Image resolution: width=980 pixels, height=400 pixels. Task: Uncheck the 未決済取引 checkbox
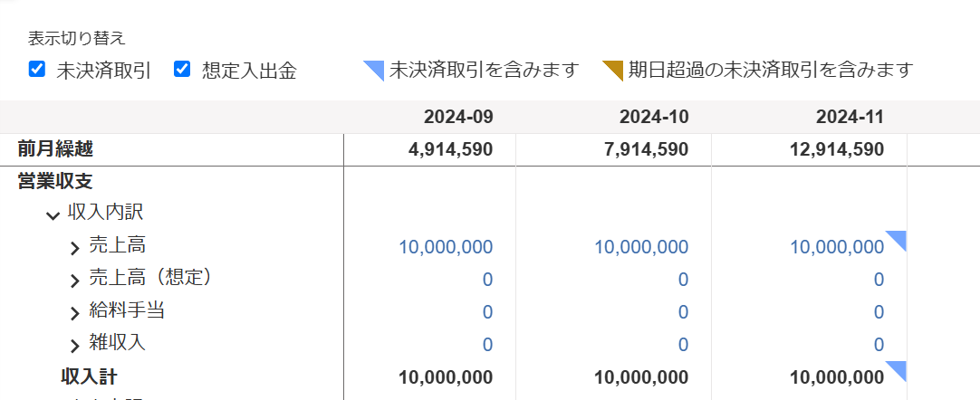37,70
